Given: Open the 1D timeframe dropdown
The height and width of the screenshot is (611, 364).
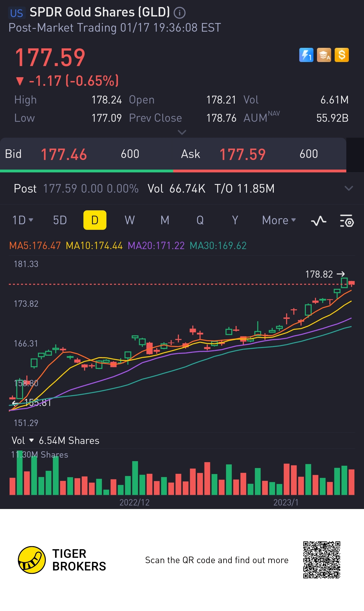Looking at the screenshot, I should tap(23, 220).
